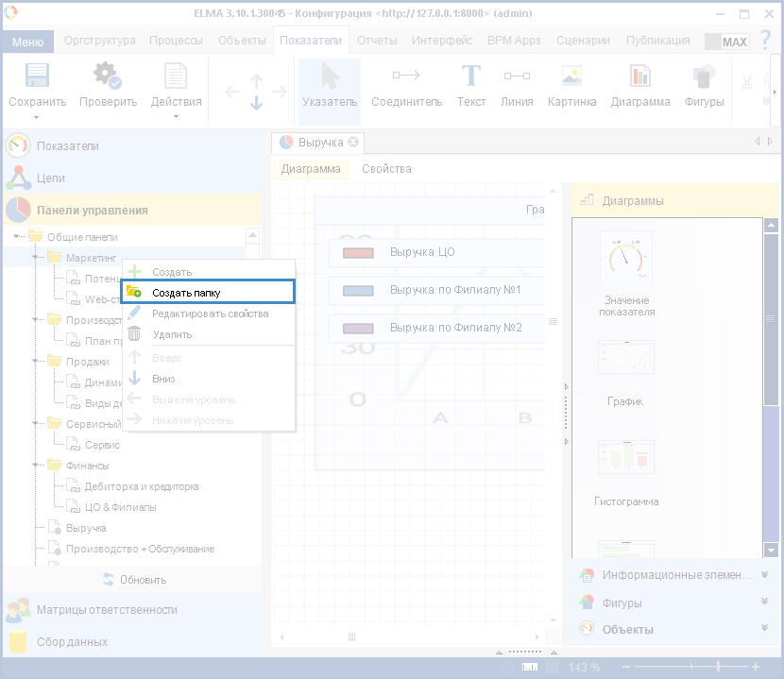The width and height of the screenshot is (784, 679).
Task: Collapse the Финансы folder in tree
Action: tap(35, 466)
